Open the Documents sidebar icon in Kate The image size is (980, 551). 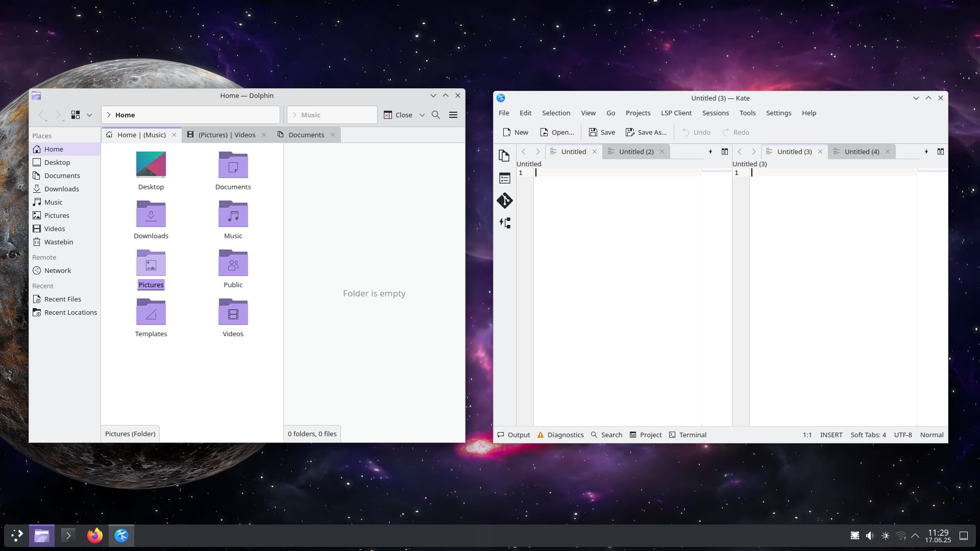click(x=504, y=156)
